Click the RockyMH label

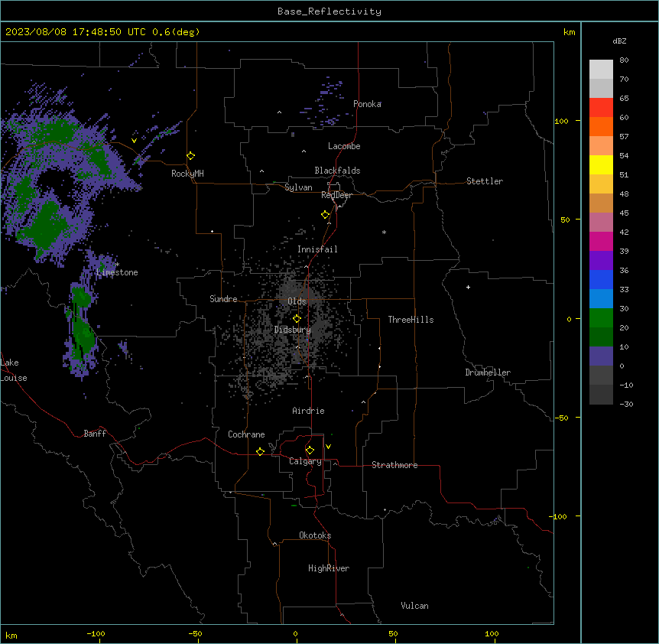click(187, 174)
